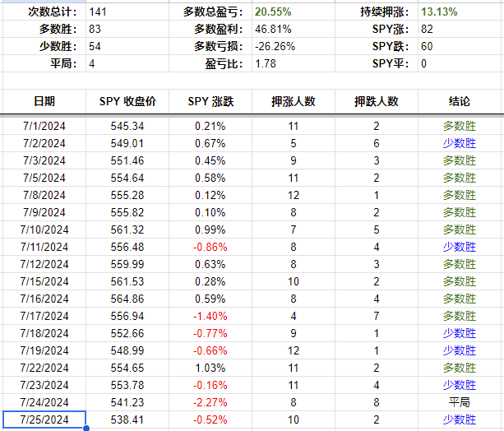This screenshot has height=431, width=504.
Task: Select the SPY 涨跌 column header
Action: pos(210,101)
